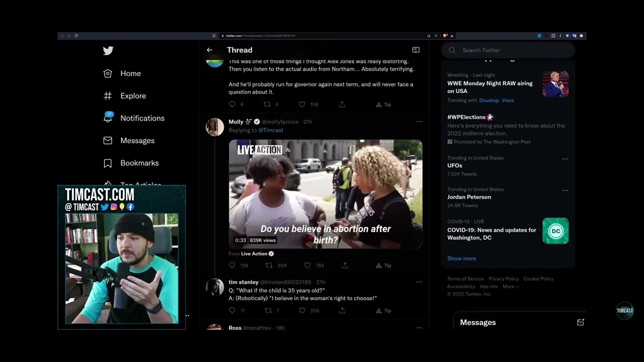Open Bookmarks in the sidebar

click(x=139, y=163)
